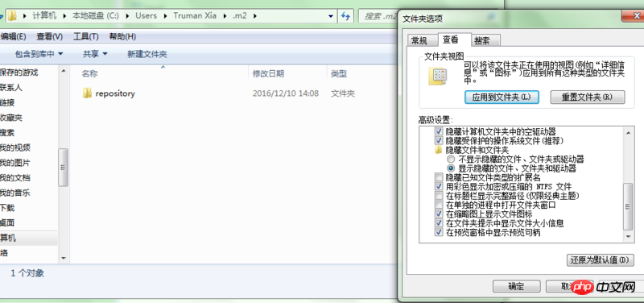Click the yellow folder icon next to 隐藏文件和文件夹
The image size is (644, 303).
tap(439, 150)
